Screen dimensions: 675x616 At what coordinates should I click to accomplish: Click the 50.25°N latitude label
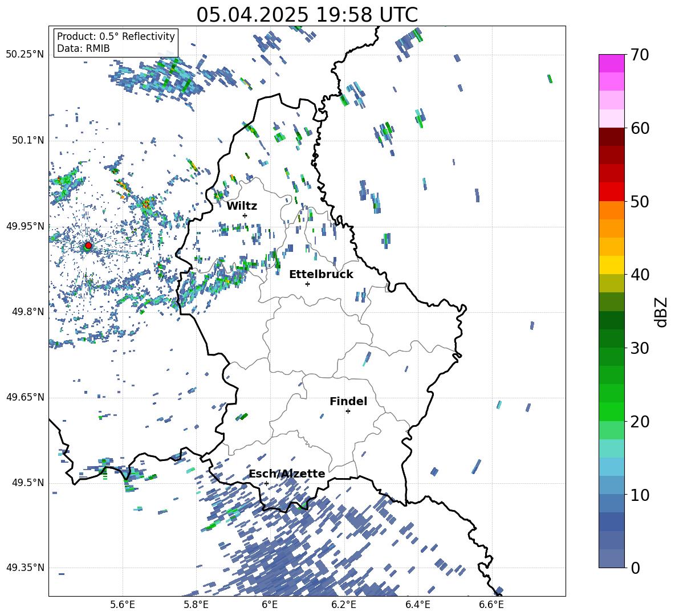25,55
